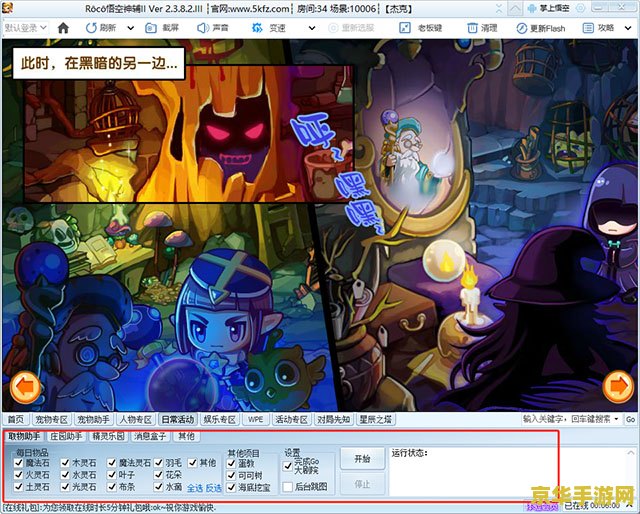Click the 刷新 refresh icon

coord(91,28)
